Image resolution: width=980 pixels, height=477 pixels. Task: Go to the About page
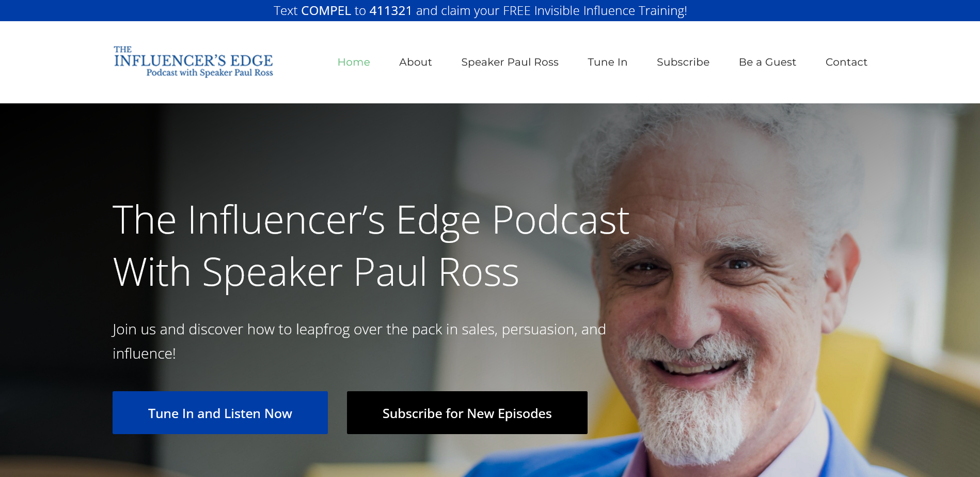(415, 62)
